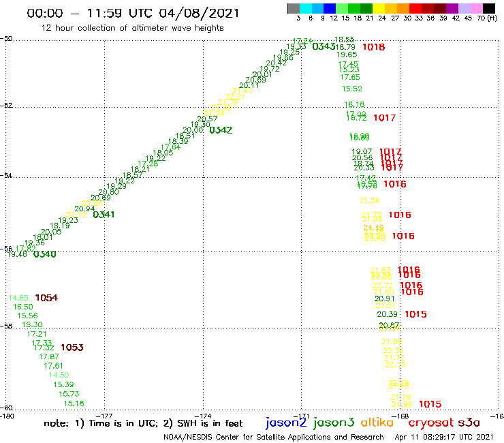
Task: Click the '(ft)' unit label in the legend
Action: tap(492, 18)
